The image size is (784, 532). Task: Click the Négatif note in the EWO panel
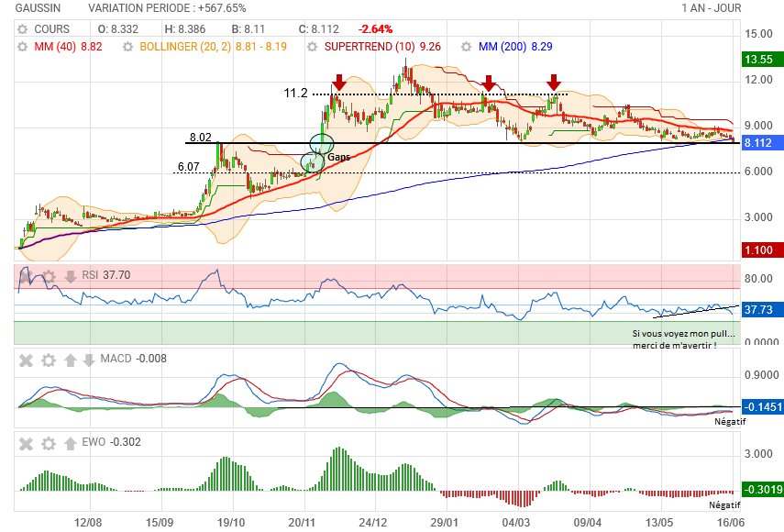click(724, 505)
